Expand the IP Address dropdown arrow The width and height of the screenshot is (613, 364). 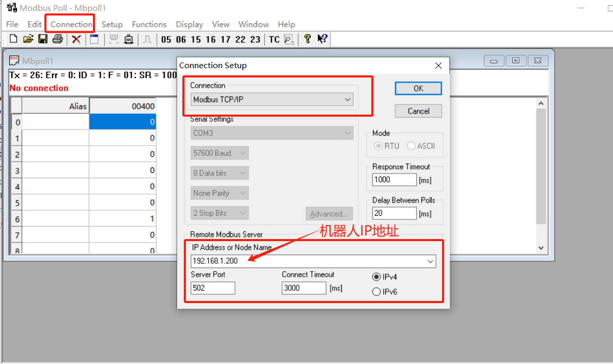(x=430, y=262)
